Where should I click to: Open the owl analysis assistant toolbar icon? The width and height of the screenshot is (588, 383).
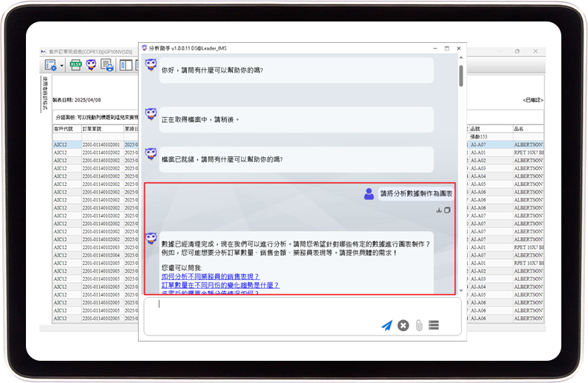91,65
